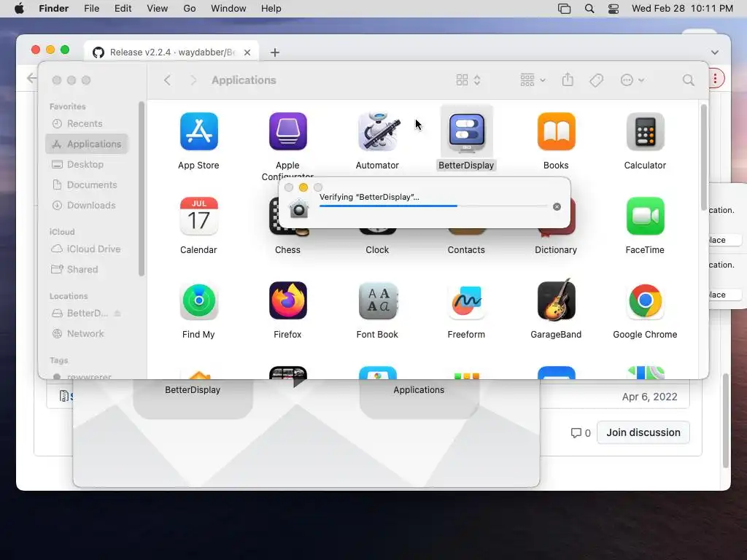Change Finder icon view mode selector
Viewport: 747px width, 560px height.
[468, 80]
